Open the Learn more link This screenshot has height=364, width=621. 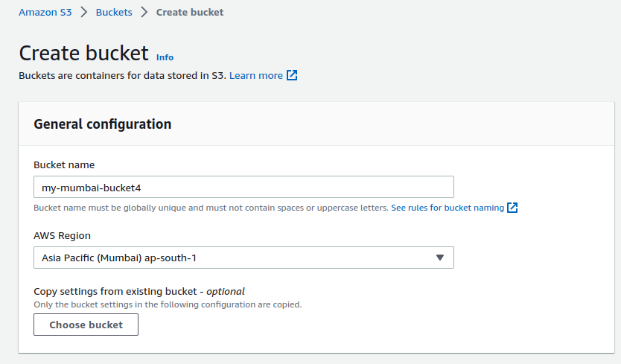tap(255, 75)
